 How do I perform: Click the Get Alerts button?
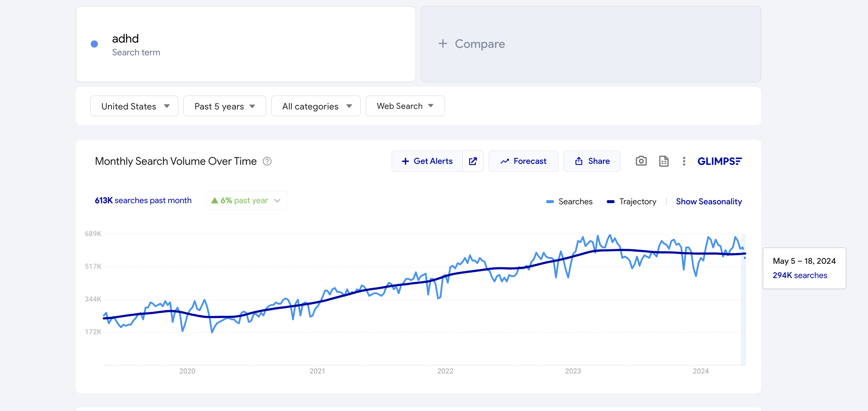point(427,161)
